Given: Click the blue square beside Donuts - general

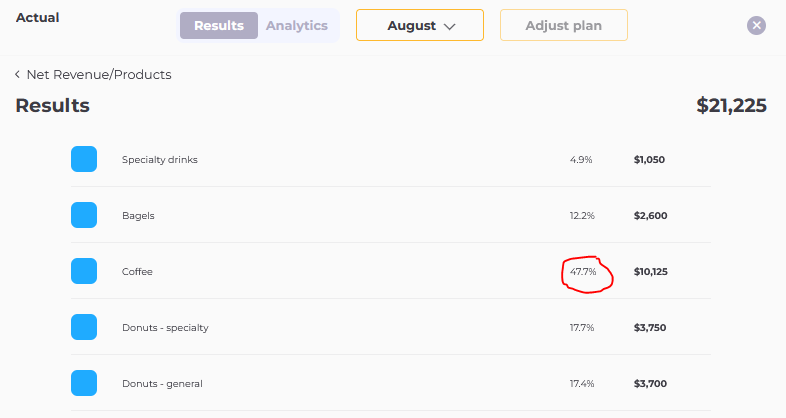Looking at the screenshot, I should [84, 383].
